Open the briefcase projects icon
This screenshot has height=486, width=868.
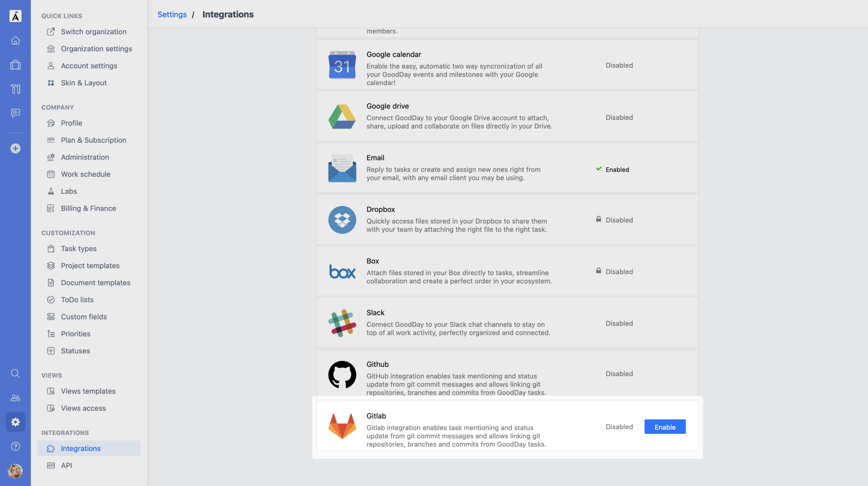tap(16, 65)
